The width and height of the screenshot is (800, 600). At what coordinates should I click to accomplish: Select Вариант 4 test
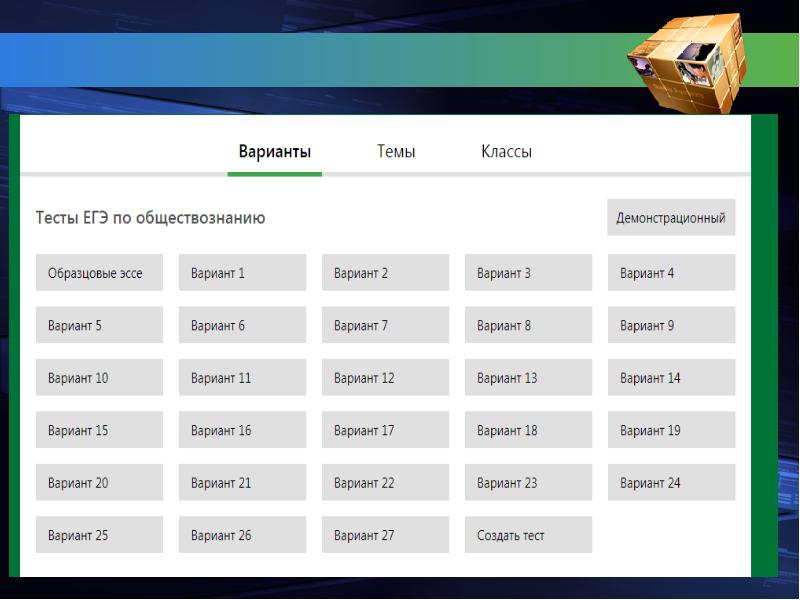coord(671,273)
